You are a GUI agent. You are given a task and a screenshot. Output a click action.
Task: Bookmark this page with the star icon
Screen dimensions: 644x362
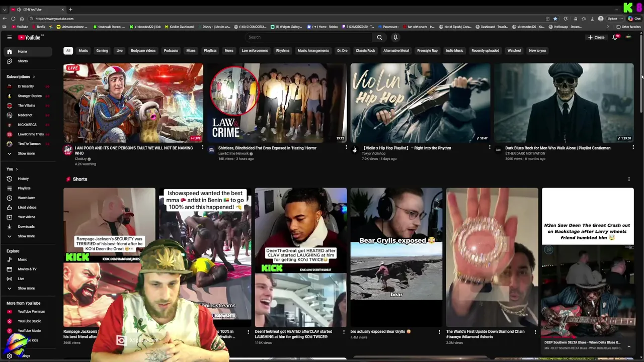555,19
